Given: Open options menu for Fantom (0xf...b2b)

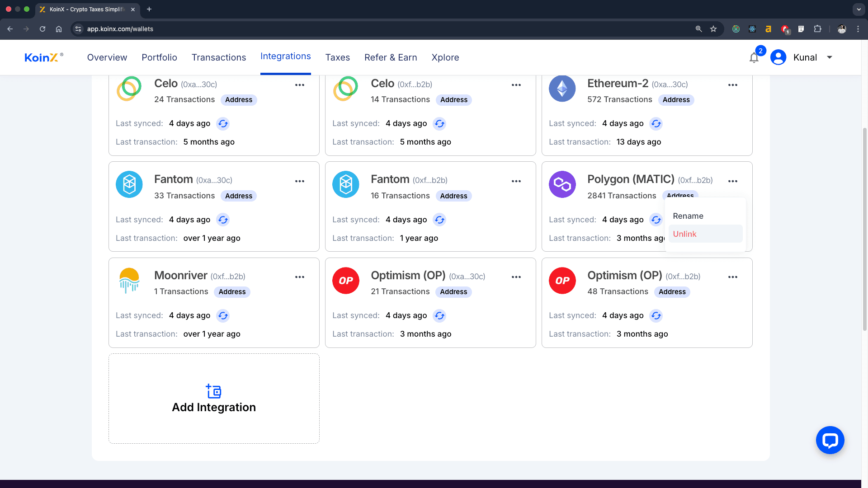Looking at the screenshot, I should coord(516,181).
